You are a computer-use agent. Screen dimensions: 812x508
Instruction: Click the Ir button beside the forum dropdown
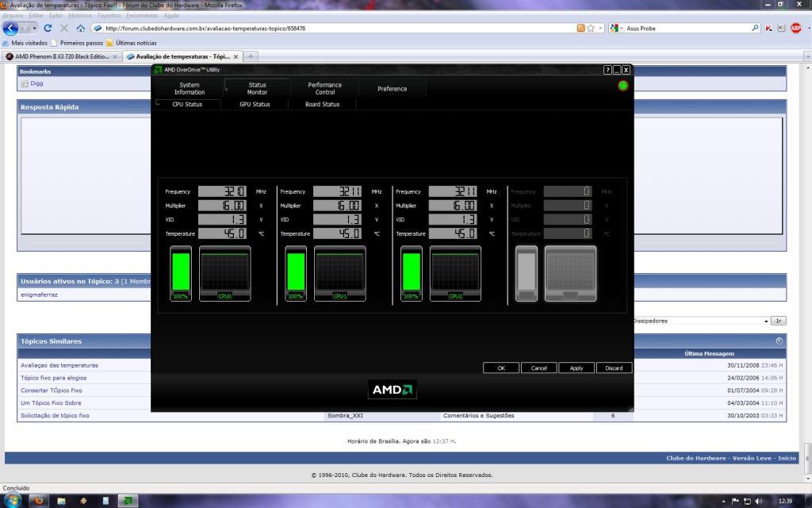(x=778, y=321)
